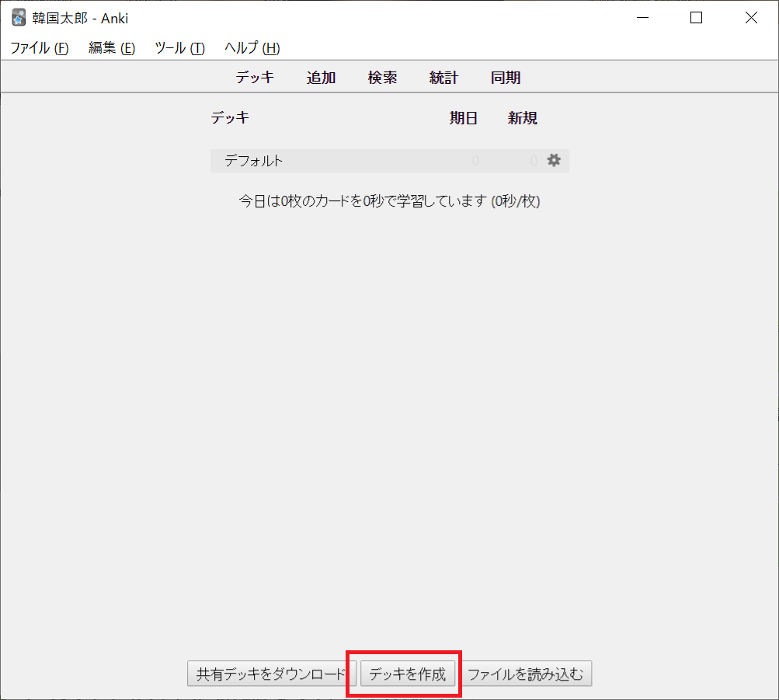Click デッキを作成 button
Screen dimensions: 779x700
[408, 674]
